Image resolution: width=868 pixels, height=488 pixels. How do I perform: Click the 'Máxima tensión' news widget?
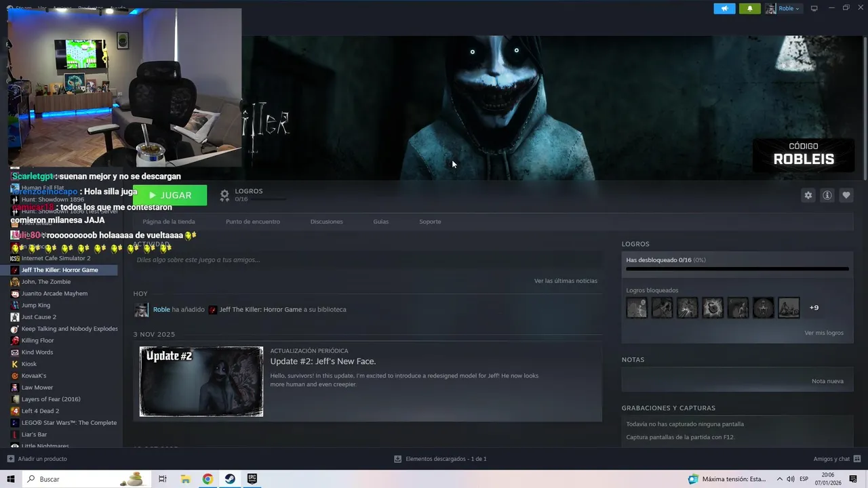[x=727, y=479]
